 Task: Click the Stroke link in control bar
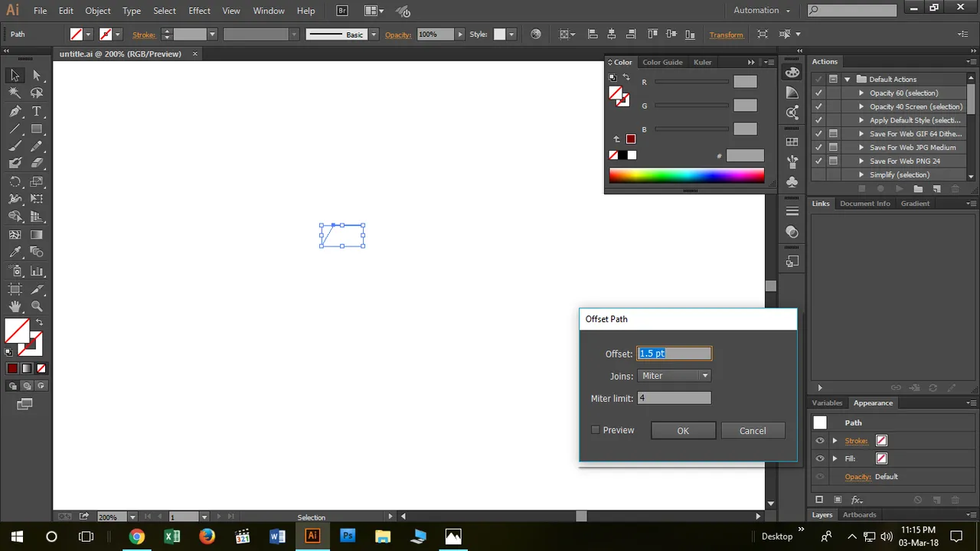[x=144, y=34]
